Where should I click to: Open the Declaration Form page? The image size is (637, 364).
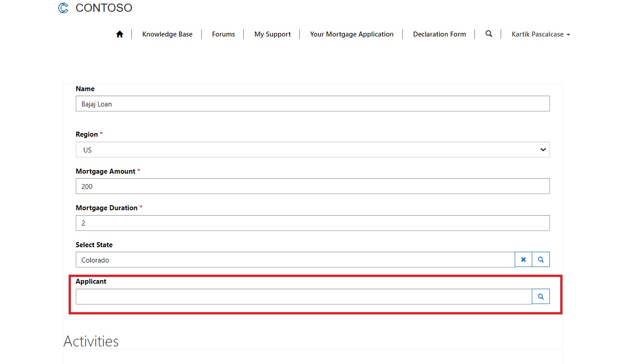439,34
